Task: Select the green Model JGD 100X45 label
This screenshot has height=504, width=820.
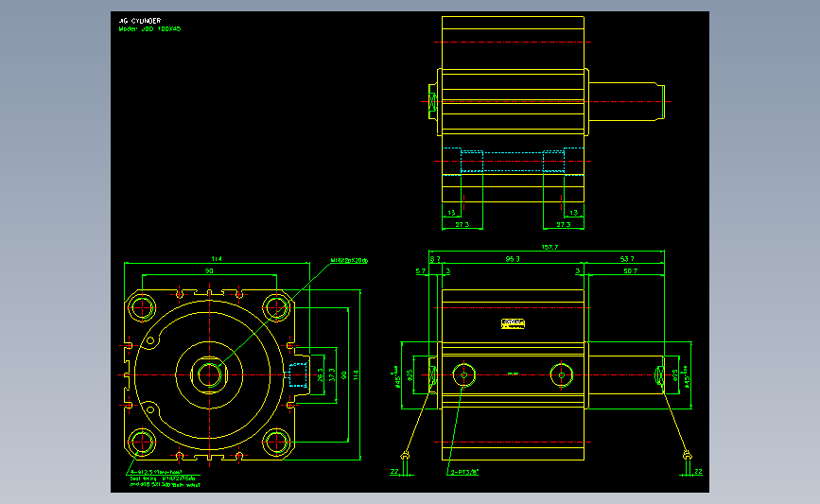Action: point(149,28)
